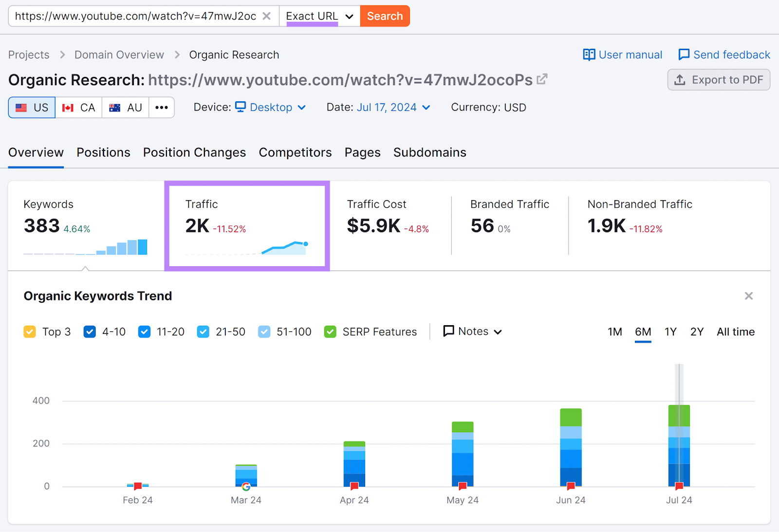Click the Traffic sparkline chart

(x=247, y=248)
